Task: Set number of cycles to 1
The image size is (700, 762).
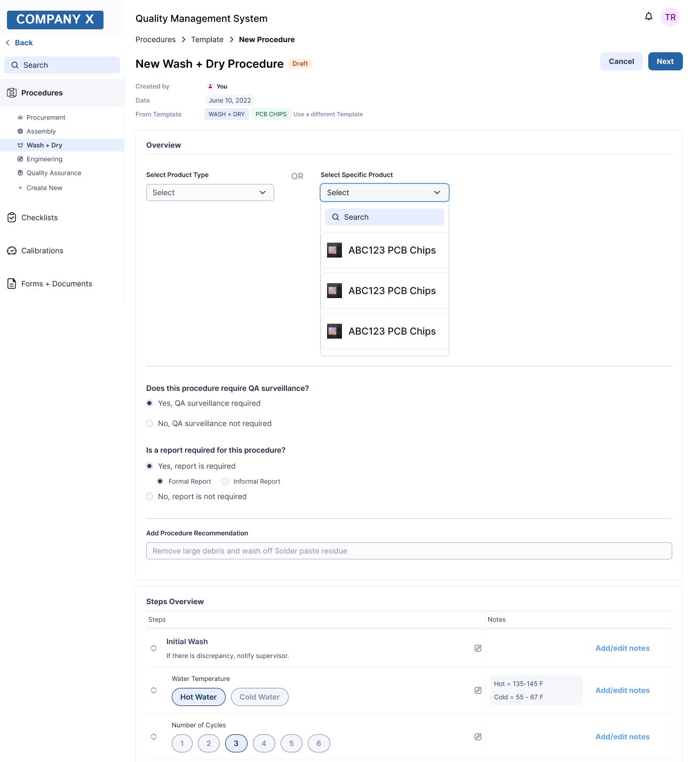Action: (x=182, y=743)
